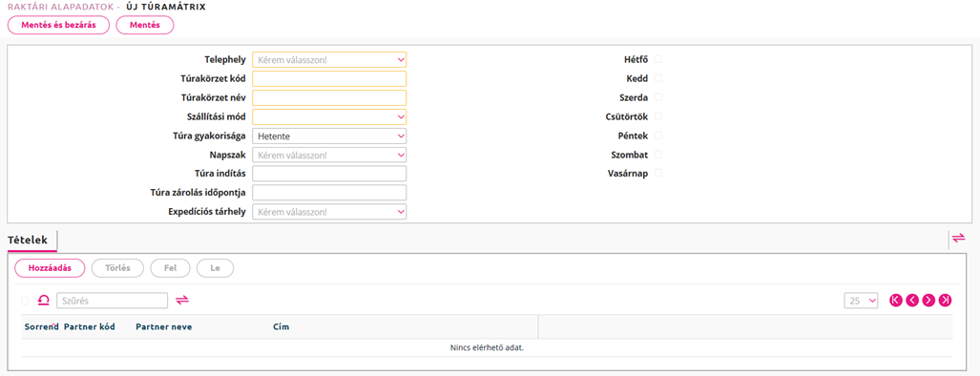Screen dimensions: 980x376
Task: Open the page size dropdown showing 25
Action: pyautogui.click(x=862, y=301)
